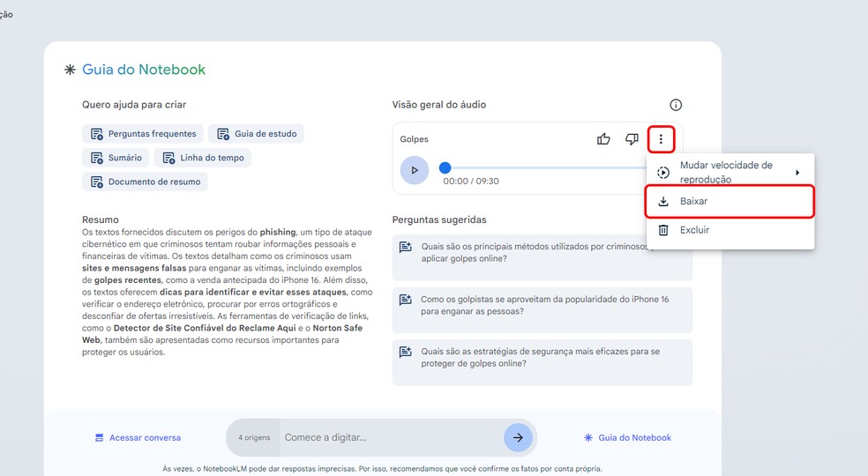
Task: Create a Documento de resumo
Action: click(145, 182)
